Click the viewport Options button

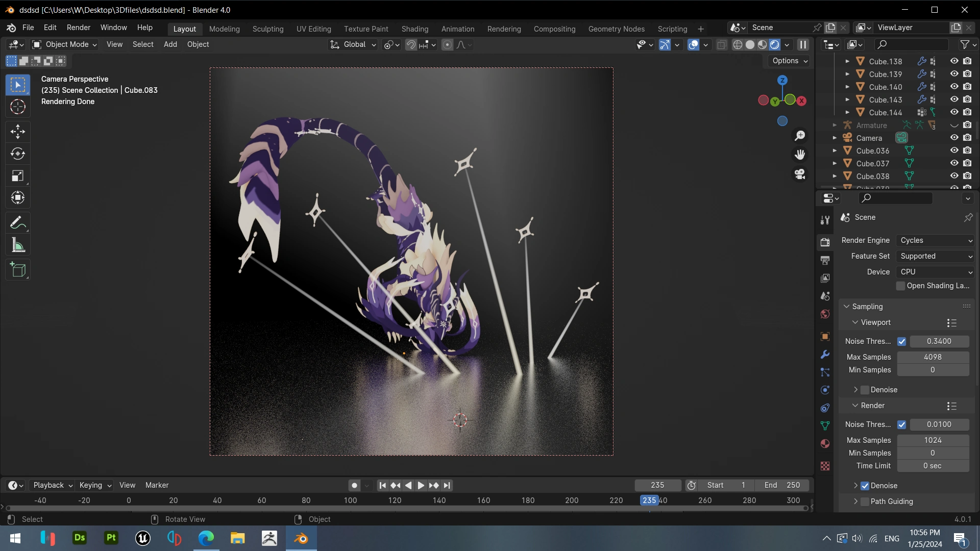click(x=790, y=61)
